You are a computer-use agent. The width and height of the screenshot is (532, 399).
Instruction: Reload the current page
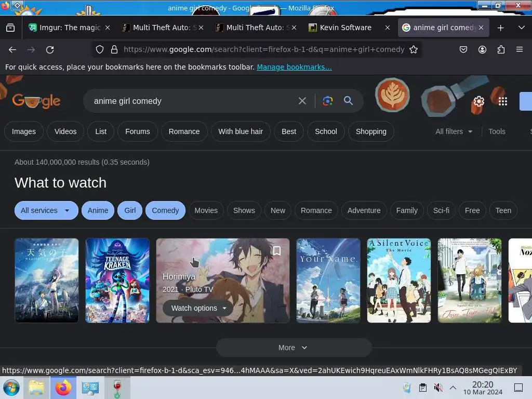pos(50,50)
